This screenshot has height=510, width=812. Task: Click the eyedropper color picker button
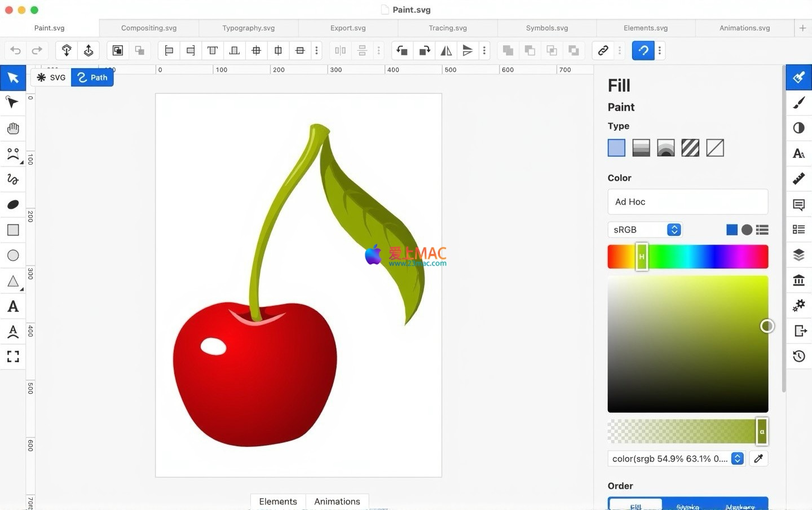(x=758, y=459)
